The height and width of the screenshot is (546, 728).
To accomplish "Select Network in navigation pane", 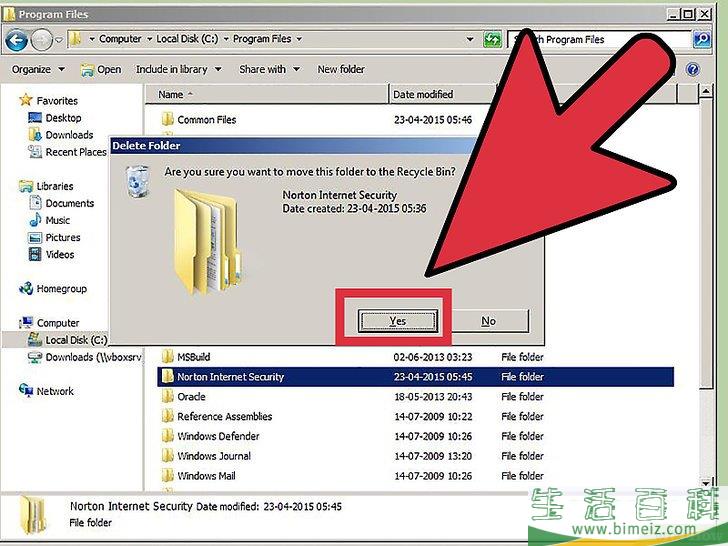I will [55, 391].
